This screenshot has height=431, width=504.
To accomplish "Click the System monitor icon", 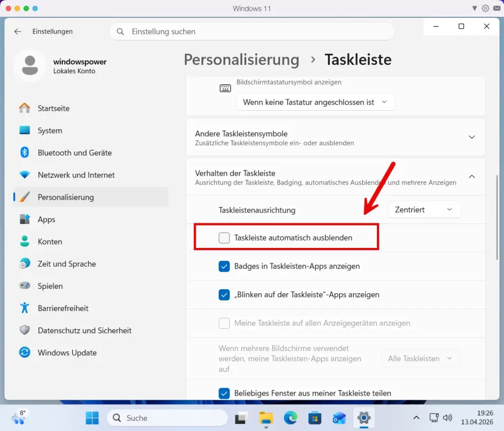I will coord(25,130).
